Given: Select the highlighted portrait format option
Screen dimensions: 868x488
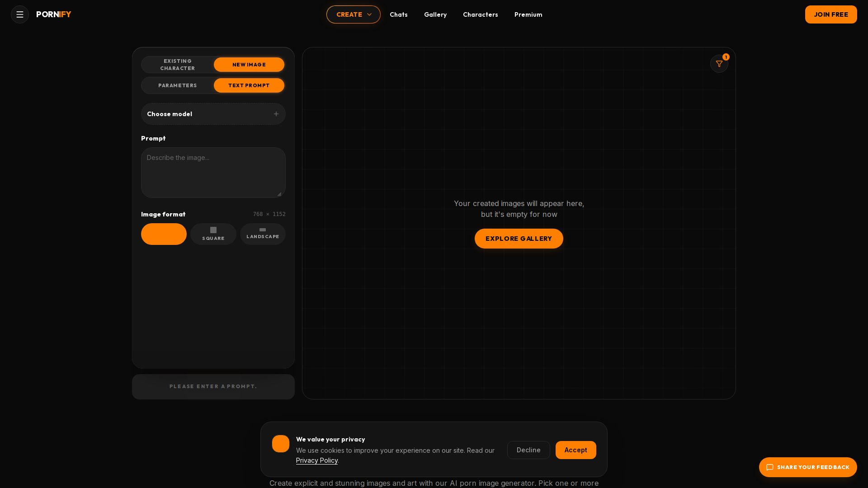Looking at the screenshot, I should 164,234.
